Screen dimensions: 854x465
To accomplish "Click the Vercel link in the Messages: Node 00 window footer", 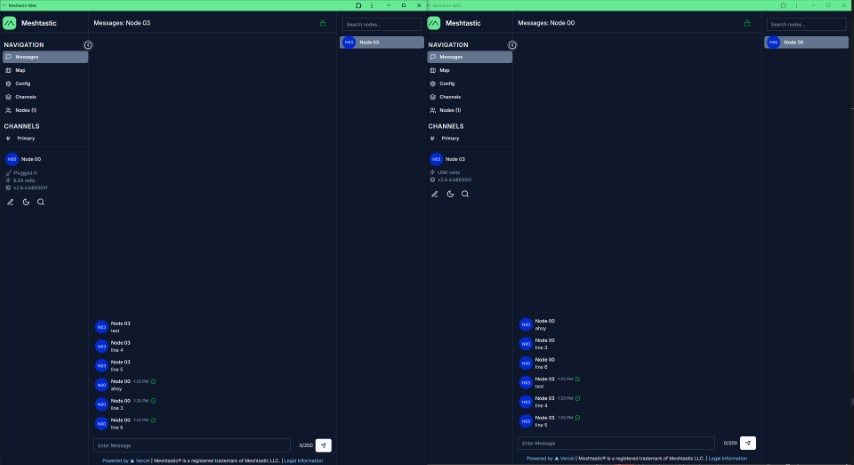I will click(564, 458).
